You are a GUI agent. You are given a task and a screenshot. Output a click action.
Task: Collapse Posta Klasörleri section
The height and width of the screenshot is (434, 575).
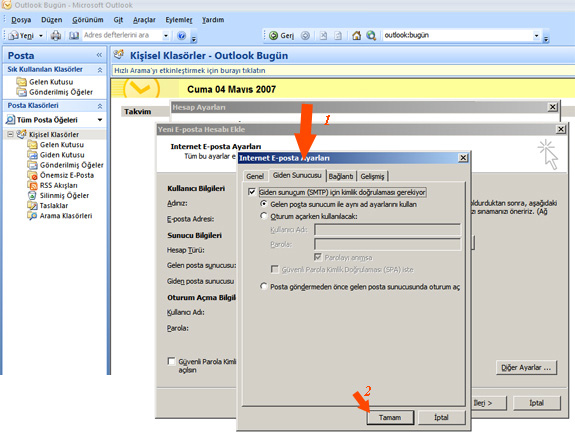pyautogui.click(x=100, y=106)
